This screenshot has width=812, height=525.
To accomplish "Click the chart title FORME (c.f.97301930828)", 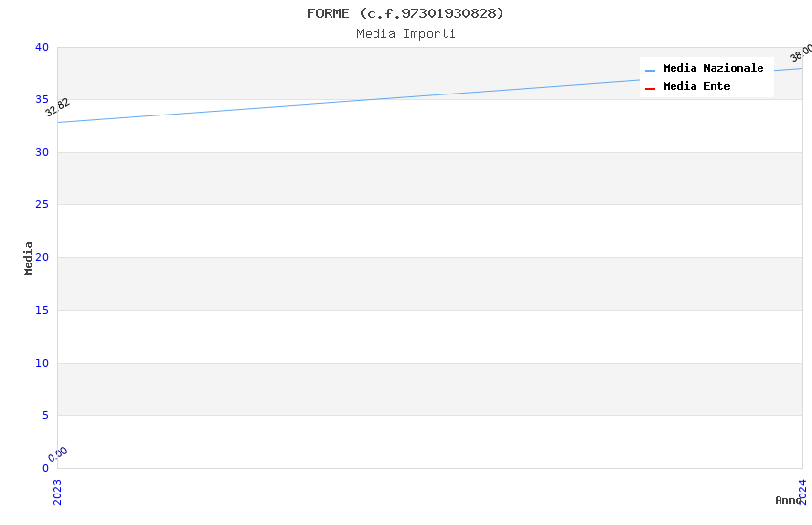I will pos(405,13).
